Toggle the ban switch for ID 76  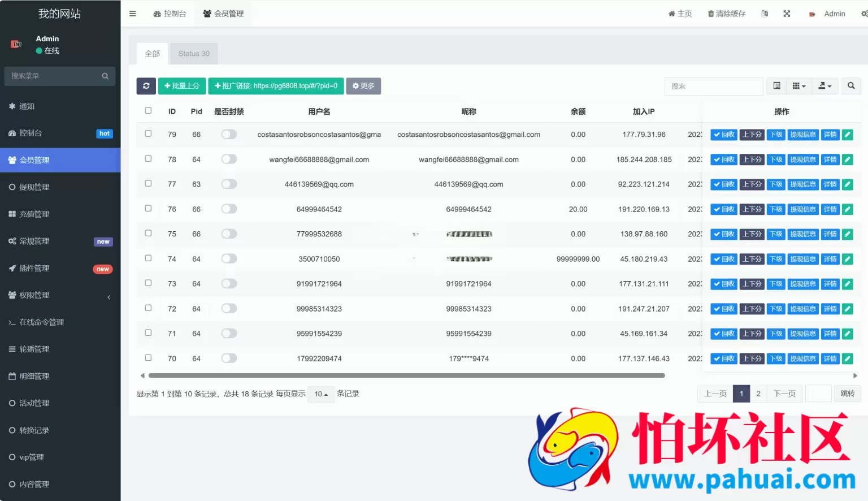[x=229, y=209]
